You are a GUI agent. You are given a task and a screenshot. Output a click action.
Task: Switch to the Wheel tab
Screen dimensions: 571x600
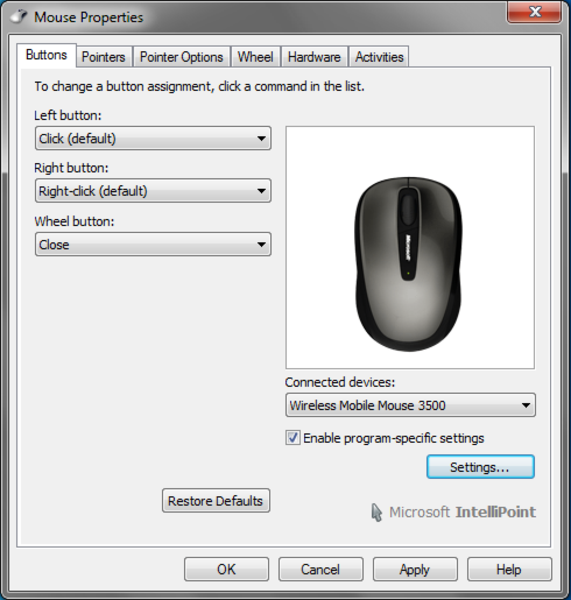tap(255, 57)
